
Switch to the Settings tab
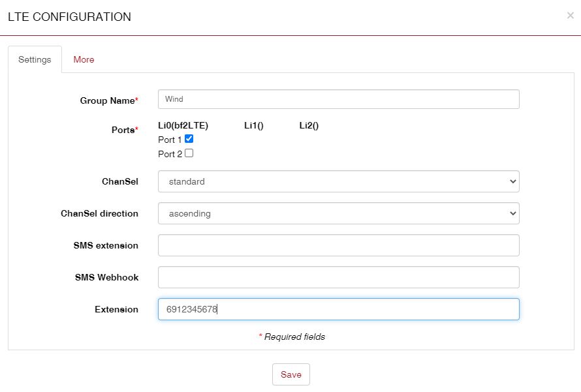pyautogui.click(x=35, y=59)
